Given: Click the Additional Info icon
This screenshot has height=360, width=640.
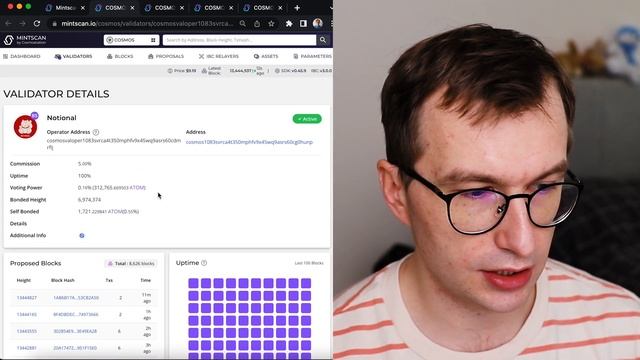Looking at the screenshot, I should point(82,236).
